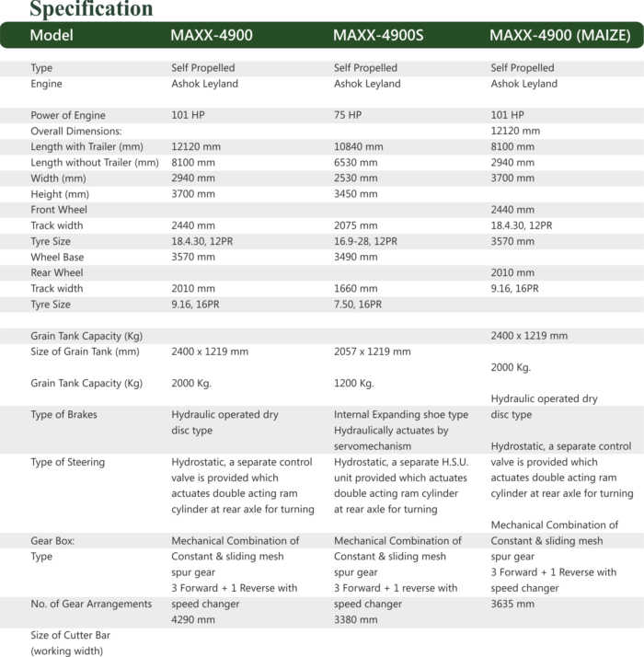This screenshot has height=657, width=644.
Task: Click the "10840 mm" length value
Action: coord(358,146)
